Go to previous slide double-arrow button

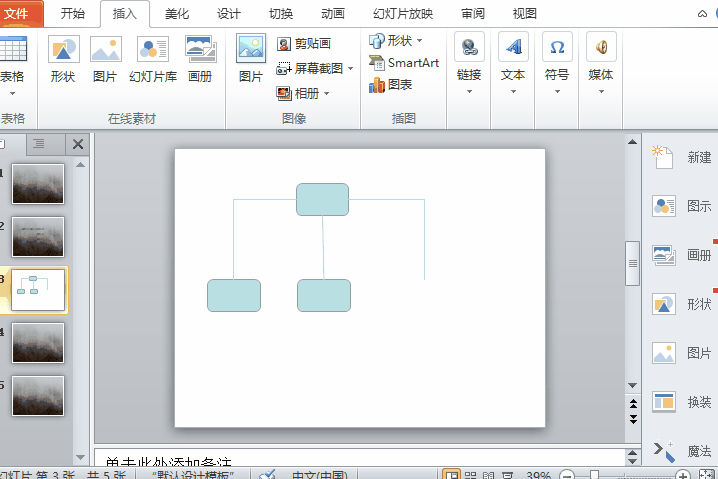pos(633,403)
